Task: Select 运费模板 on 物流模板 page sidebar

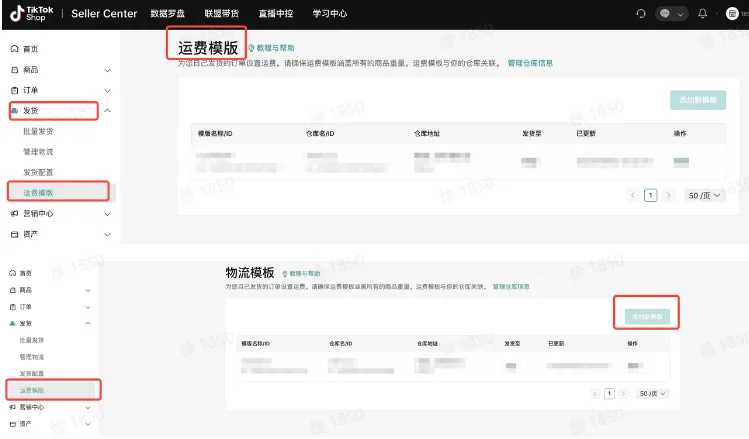Action: click(x=32, y=390)
